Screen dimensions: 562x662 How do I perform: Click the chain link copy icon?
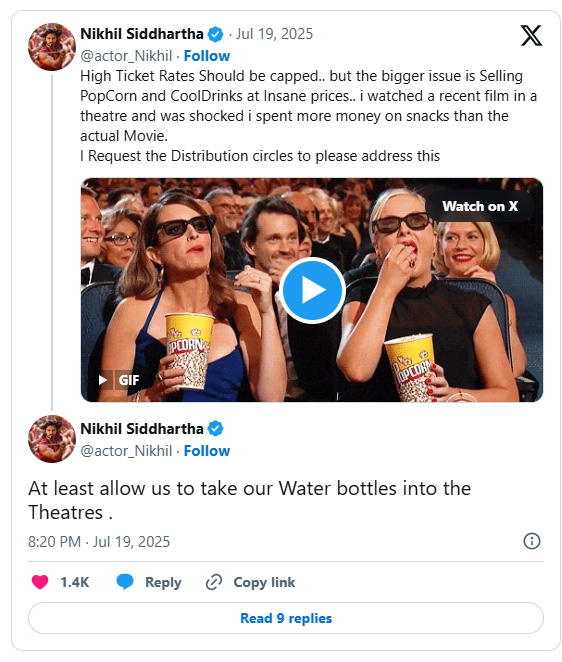[214, 582]
